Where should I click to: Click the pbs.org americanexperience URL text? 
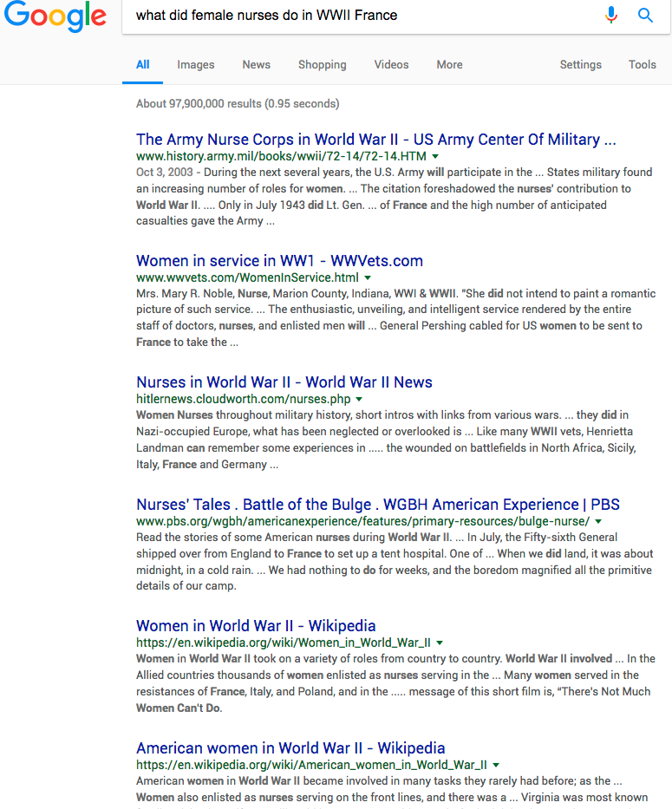coord(362,522)
